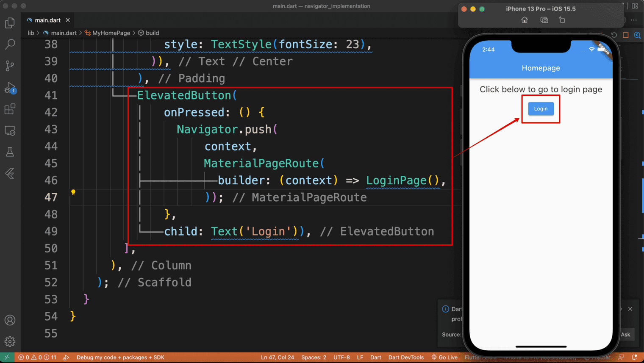Click the iPhone 13 Pro – iOS 15.5 title
The image size is (644, 363).
point(541,8)
